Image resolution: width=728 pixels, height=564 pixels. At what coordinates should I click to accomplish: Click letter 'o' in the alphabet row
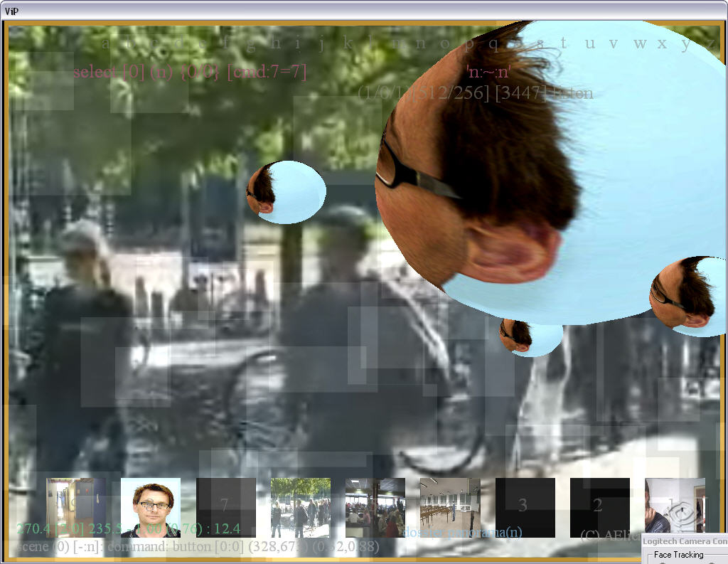tap(445, 43)
